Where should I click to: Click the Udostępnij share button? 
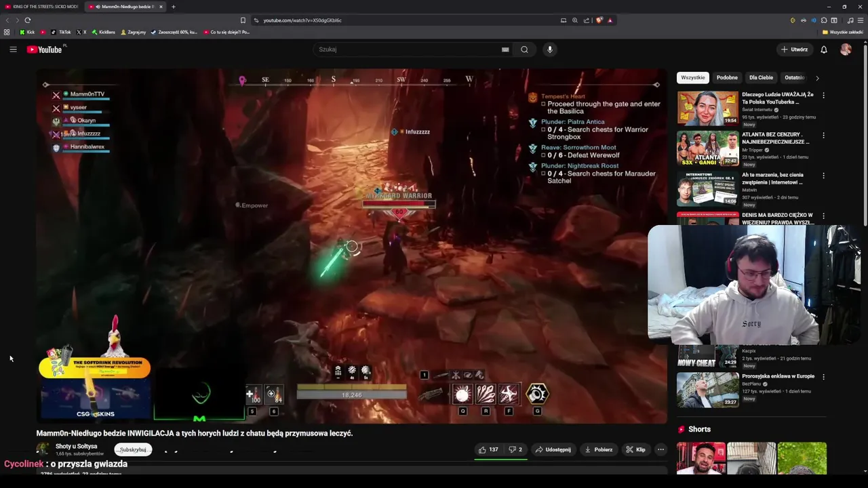coord(553,449)
